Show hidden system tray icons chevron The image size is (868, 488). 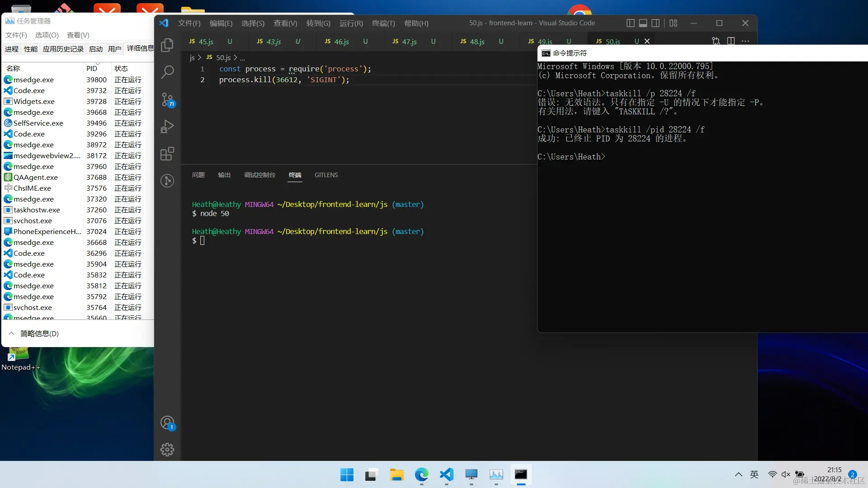(x=738, y=474)
